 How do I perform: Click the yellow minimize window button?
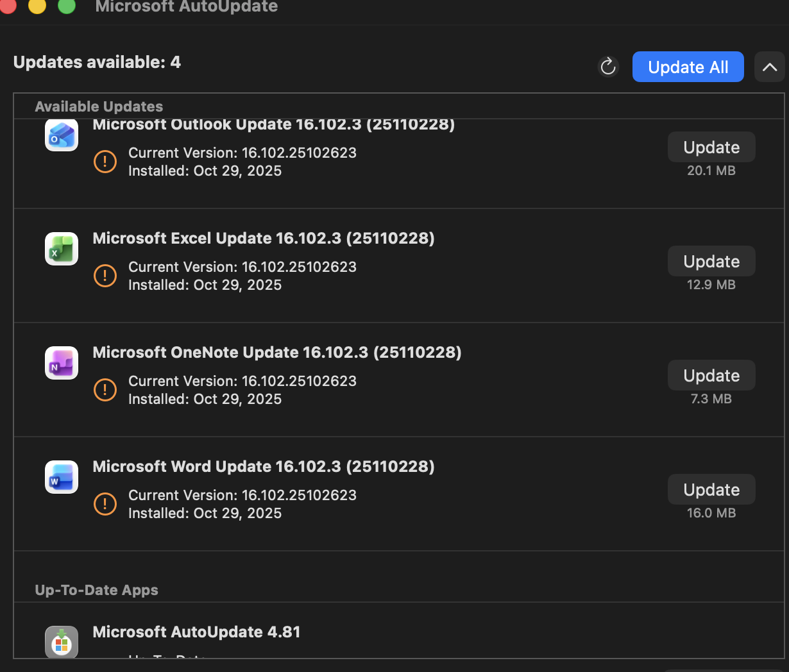[37, 5]
